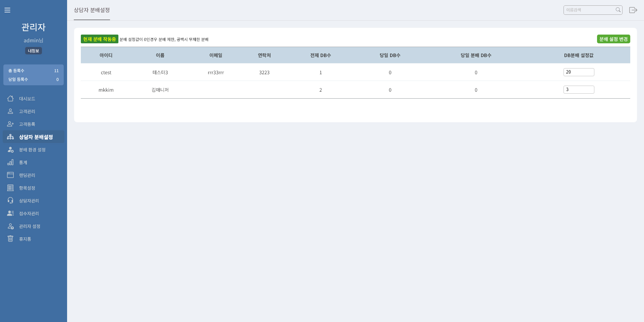Click the 고객관리 person icon
This screenshot has height=322, width=644.
click(10, 111)
